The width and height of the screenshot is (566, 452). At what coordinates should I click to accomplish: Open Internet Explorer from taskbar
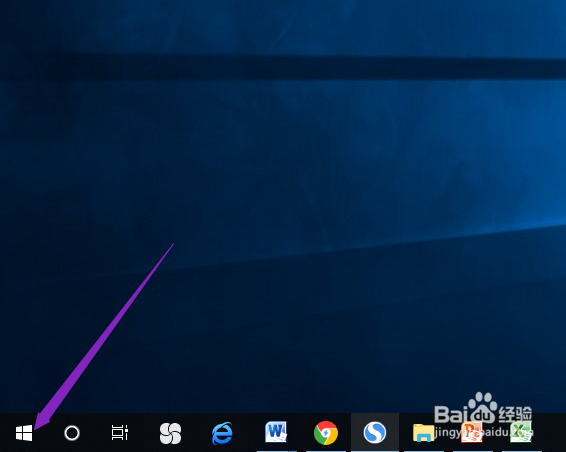point(222,433)
